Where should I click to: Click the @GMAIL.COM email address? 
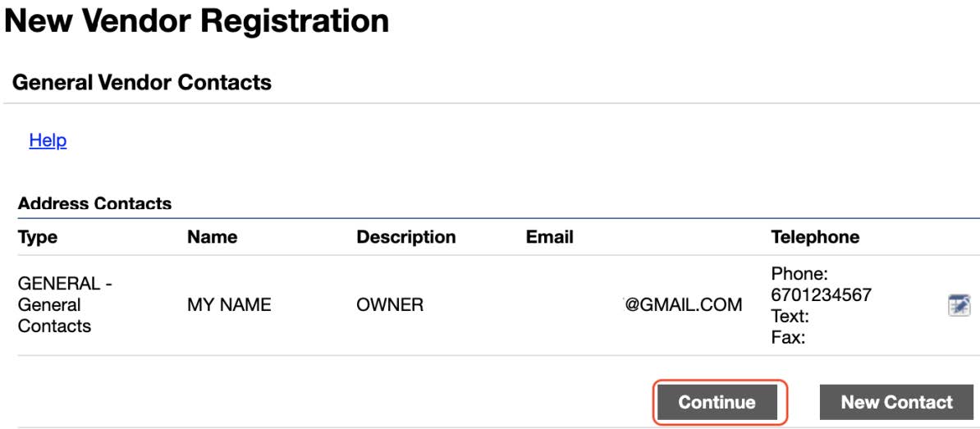(x=683, y=305)
